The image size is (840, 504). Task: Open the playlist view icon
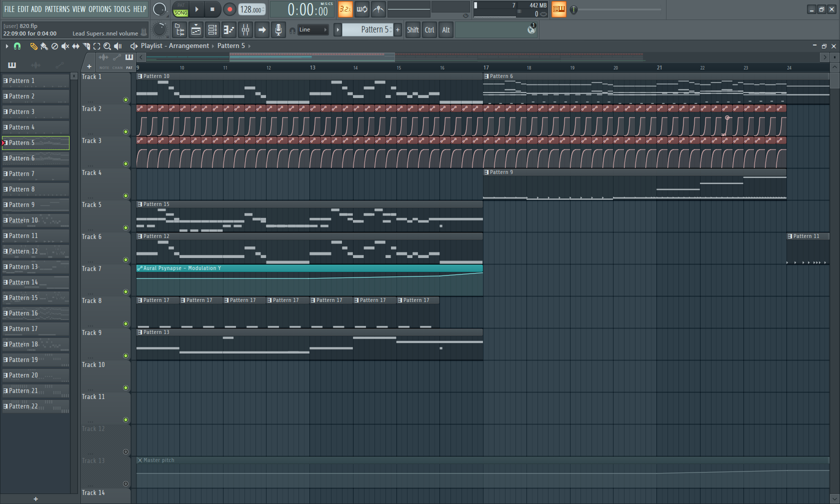pos(196,30)
